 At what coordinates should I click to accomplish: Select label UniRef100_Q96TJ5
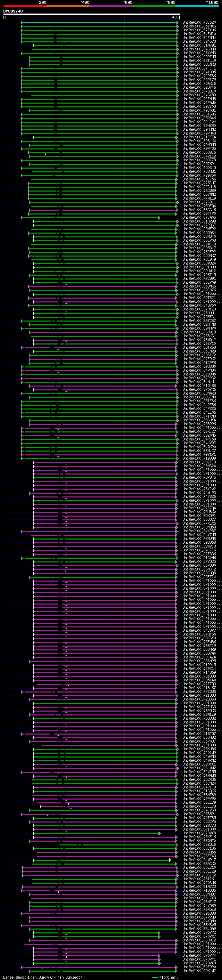(x=199, y=275)
